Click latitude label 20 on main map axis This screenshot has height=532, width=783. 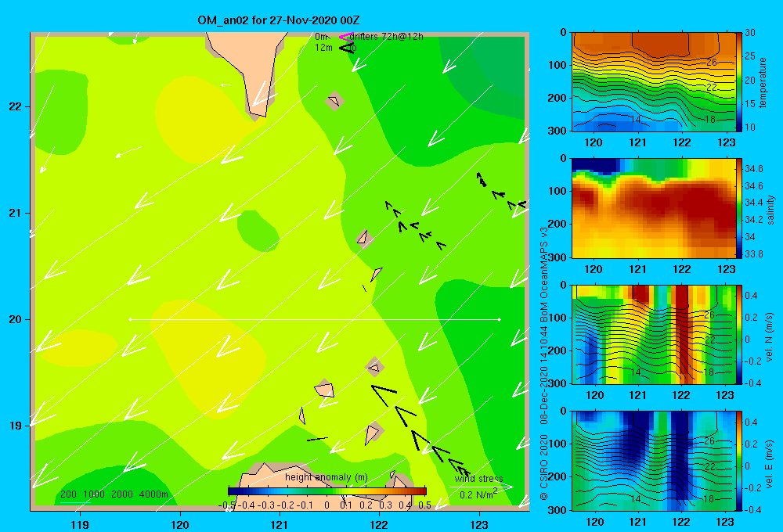tap(15, 319)
